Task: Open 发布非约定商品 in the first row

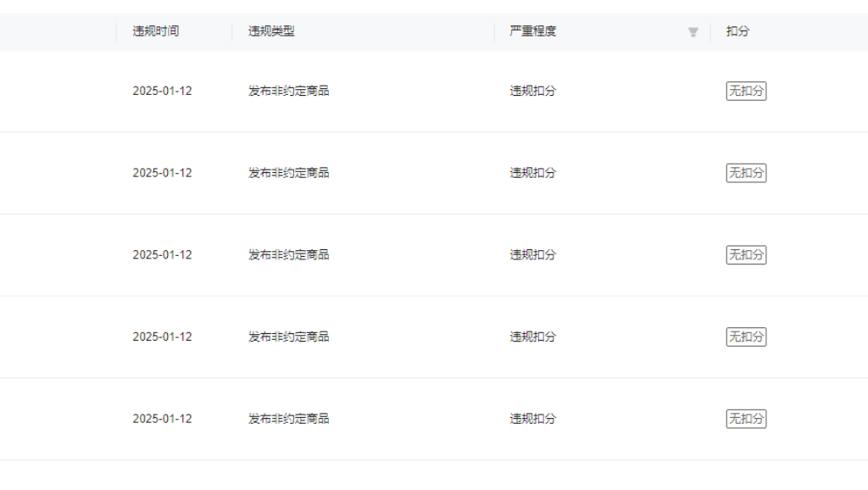Action: click(x=288, y=91)
